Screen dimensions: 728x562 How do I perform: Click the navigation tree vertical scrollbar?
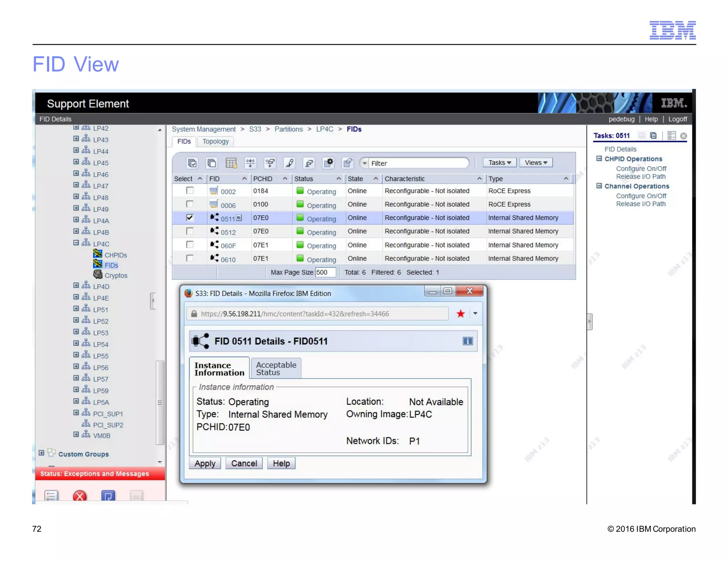tap(160, 402)
